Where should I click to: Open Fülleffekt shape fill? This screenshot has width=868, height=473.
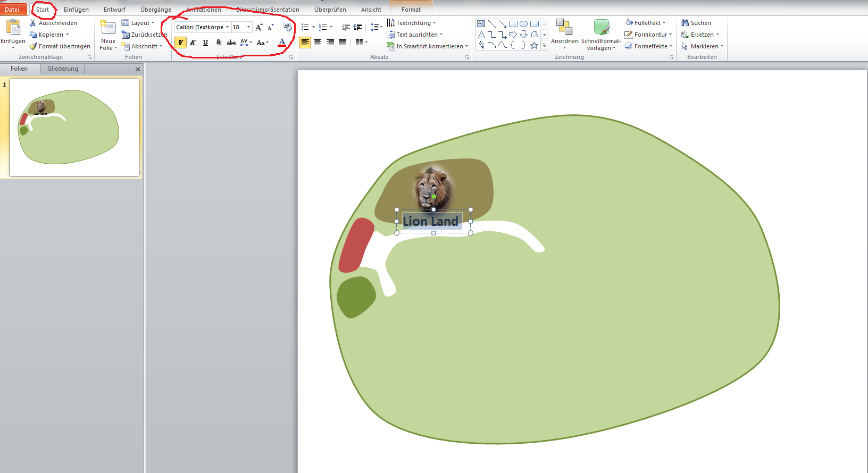point(645,23)
